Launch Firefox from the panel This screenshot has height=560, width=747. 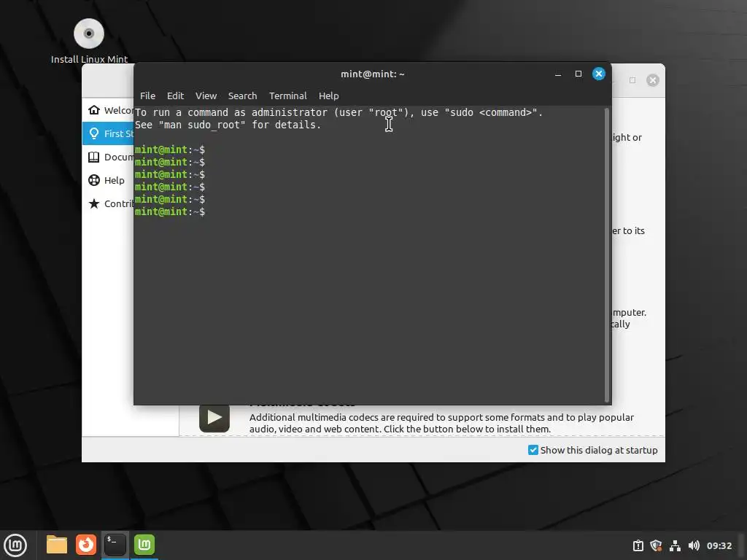point(86,545)
